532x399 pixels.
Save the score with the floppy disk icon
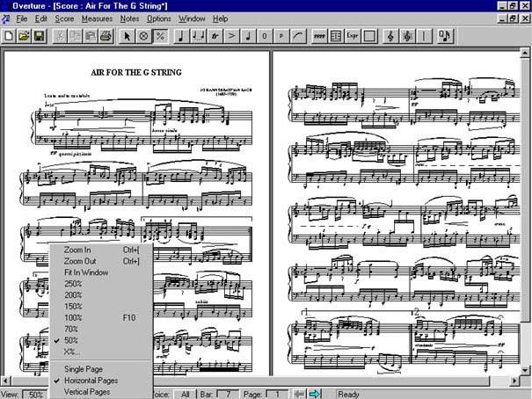[x=39, y=36]
